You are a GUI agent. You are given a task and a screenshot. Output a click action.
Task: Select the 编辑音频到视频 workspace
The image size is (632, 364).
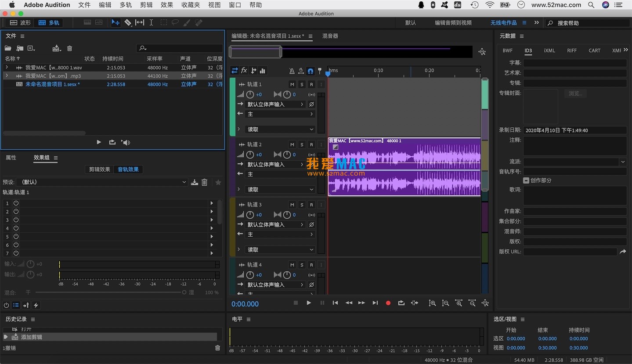[x=453, y=23]
